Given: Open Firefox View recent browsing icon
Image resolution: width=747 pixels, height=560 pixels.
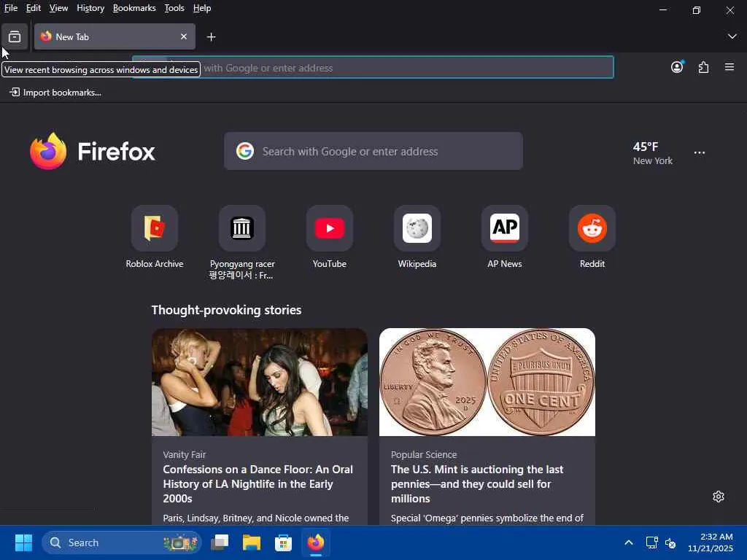Looking at the screenshot, I should [15, 36].
